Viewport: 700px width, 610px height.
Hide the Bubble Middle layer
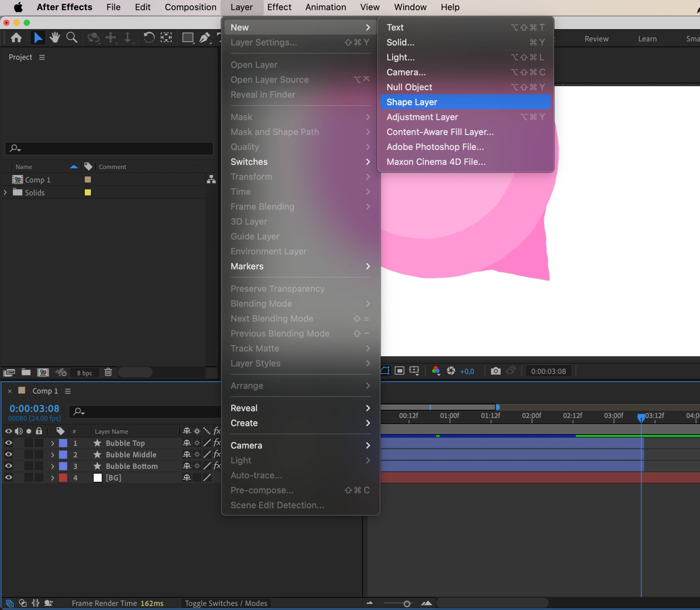(x=9, y=454)
